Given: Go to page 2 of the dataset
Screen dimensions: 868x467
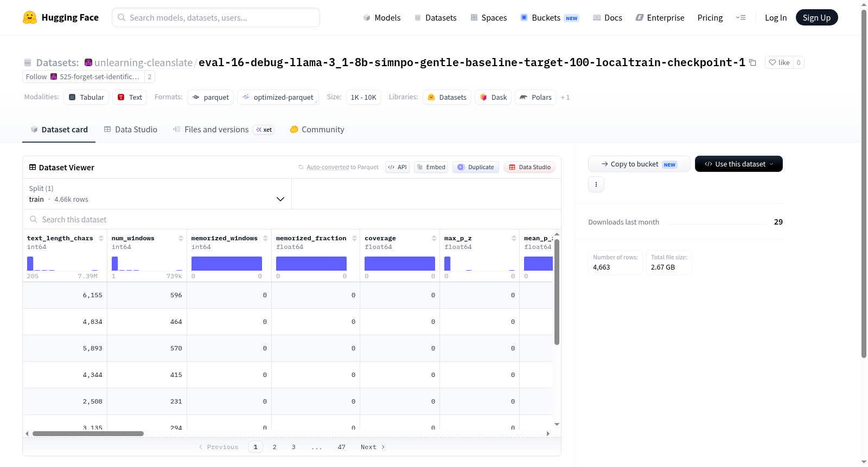Looking at the screenshot, I should [x=275, y=447].
